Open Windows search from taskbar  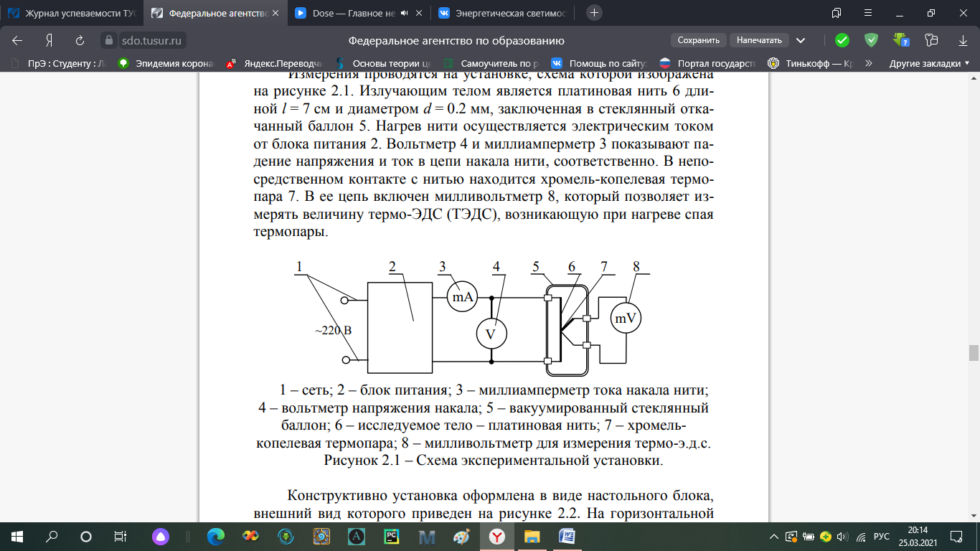point(52,536)
